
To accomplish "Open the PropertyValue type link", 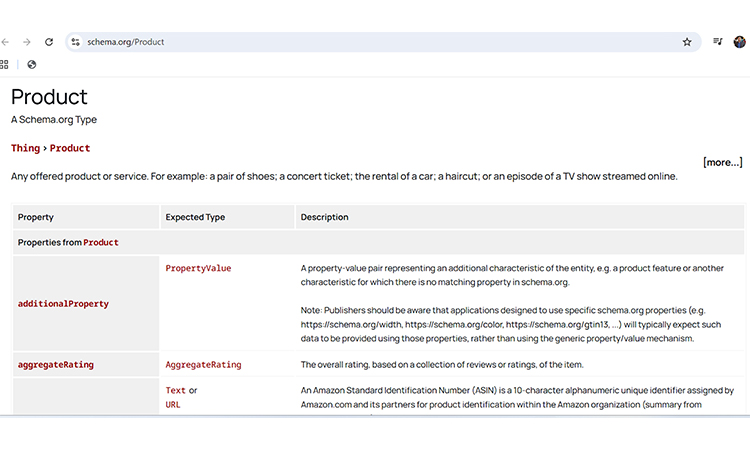I will (x=198, y=268).
